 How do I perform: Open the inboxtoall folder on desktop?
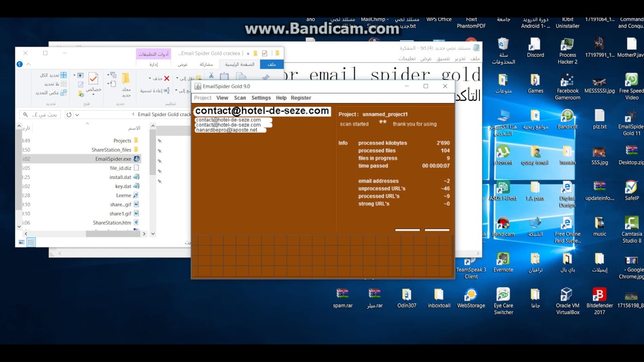point(439,298)
